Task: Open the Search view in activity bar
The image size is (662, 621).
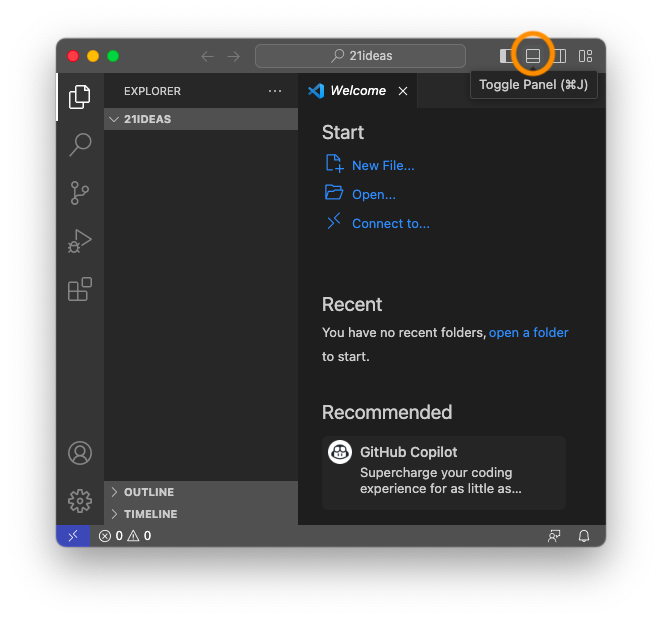Action: [x=80, y=144]
